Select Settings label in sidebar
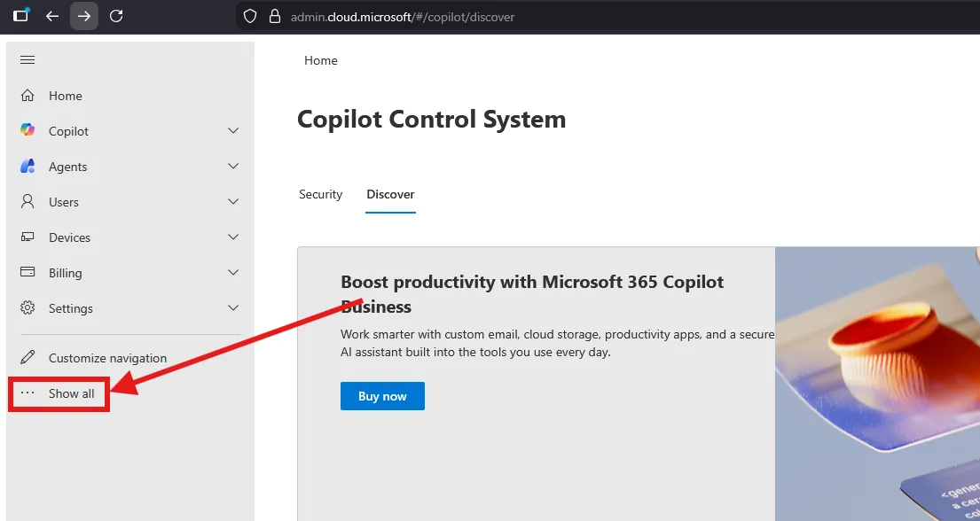Image resolution: width=980 pixels, height=521 pixels. (x=71, y=308)
